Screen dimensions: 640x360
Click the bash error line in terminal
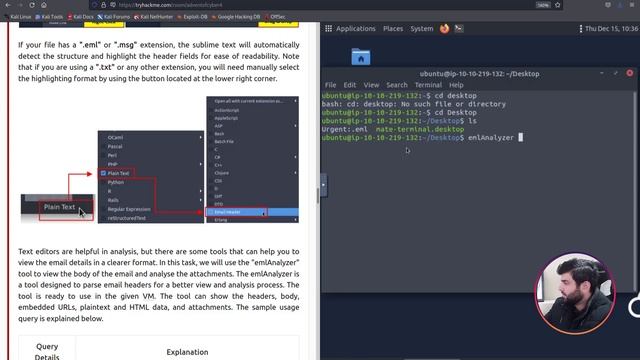[413, 104]
